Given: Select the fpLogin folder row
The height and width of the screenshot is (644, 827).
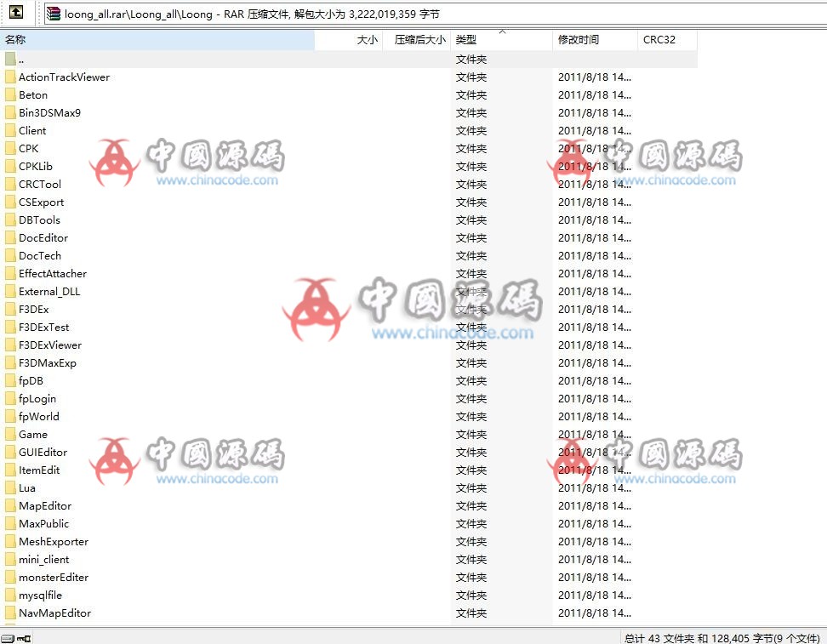Looking at the screenshot, I should point(37,399).
